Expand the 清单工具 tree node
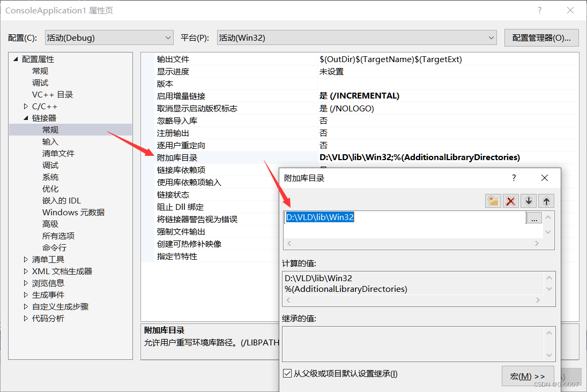 (25, 259)
